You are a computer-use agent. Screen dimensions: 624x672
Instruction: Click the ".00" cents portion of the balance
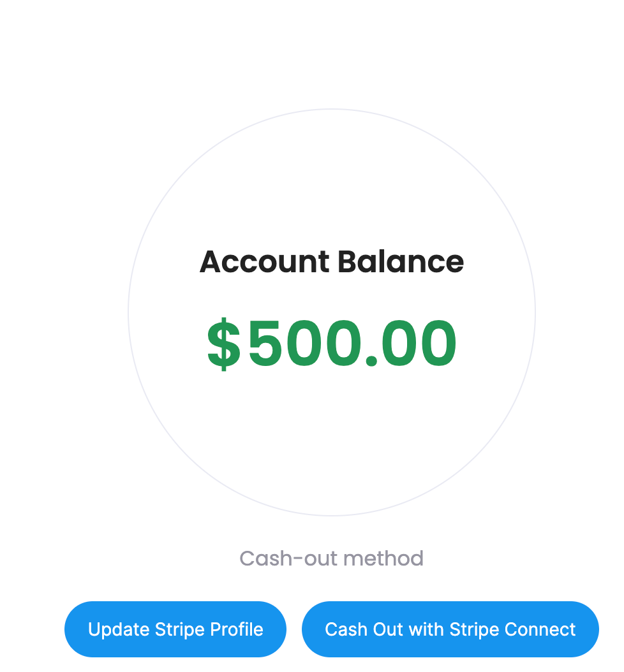click(x=411, y=344)
